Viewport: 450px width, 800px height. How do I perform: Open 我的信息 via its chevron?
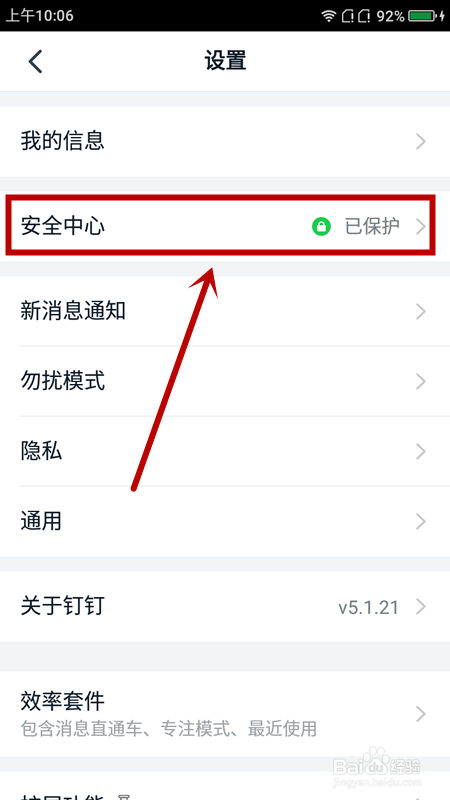click(x=420, y=141)
